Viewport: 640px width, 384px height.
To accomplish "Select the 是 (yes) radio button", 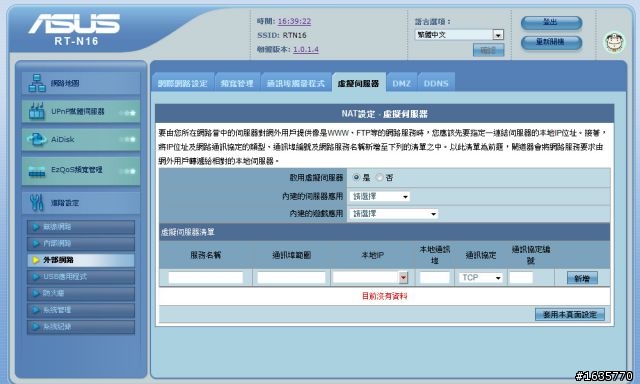I will (356, 178).
